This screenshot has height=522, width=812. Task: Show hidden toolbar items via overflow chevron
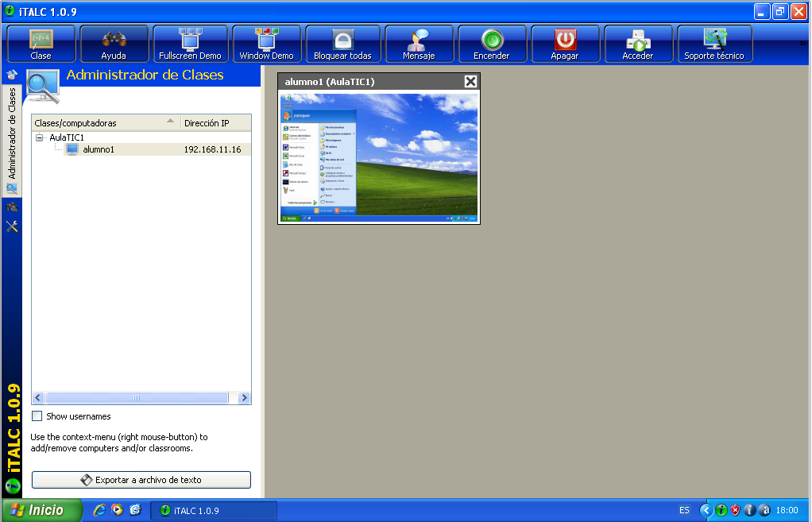pos(802,44)
